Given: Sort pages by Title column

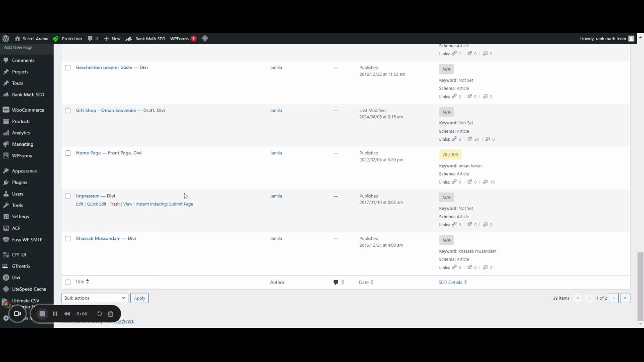Looking at the screenshot, I should click(x=82, y=282).
